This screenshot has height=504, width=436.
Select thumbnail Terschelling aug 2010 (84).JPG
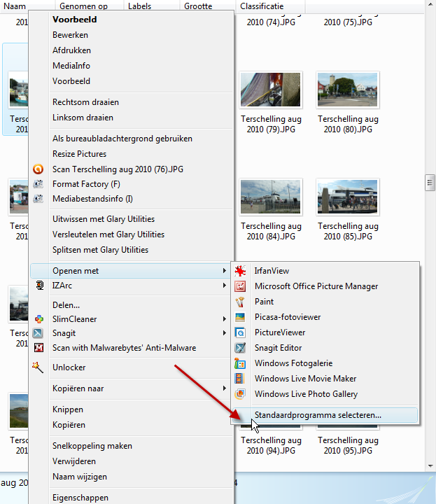click(271, 197)
